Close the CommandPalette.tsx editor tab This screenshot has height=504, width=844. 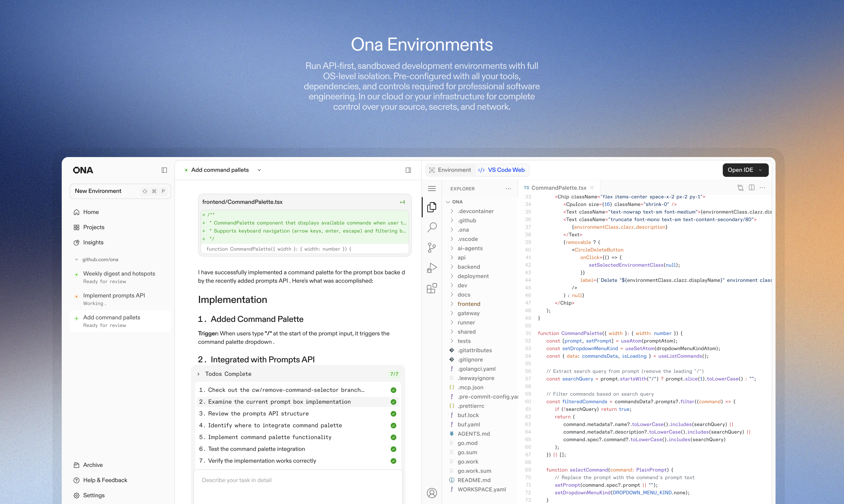coord(592,188)
